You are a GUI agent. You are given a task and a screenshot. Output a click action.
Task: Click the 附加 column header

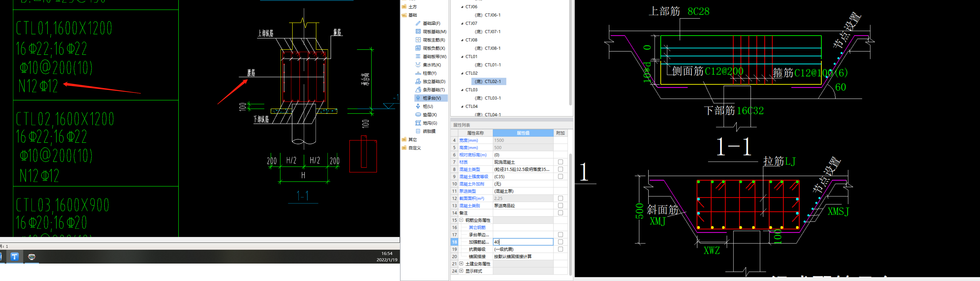coord(560,133)
